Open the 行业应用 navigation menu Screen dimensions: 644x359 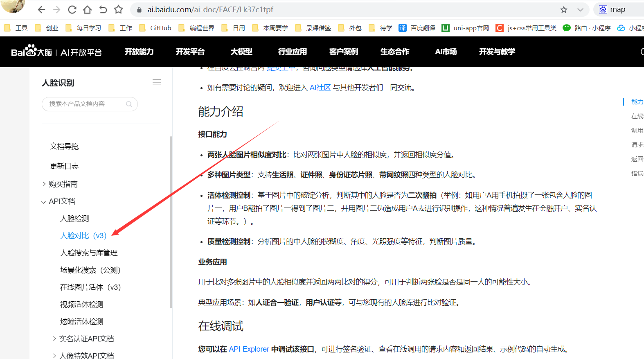[x=293, y=52]
